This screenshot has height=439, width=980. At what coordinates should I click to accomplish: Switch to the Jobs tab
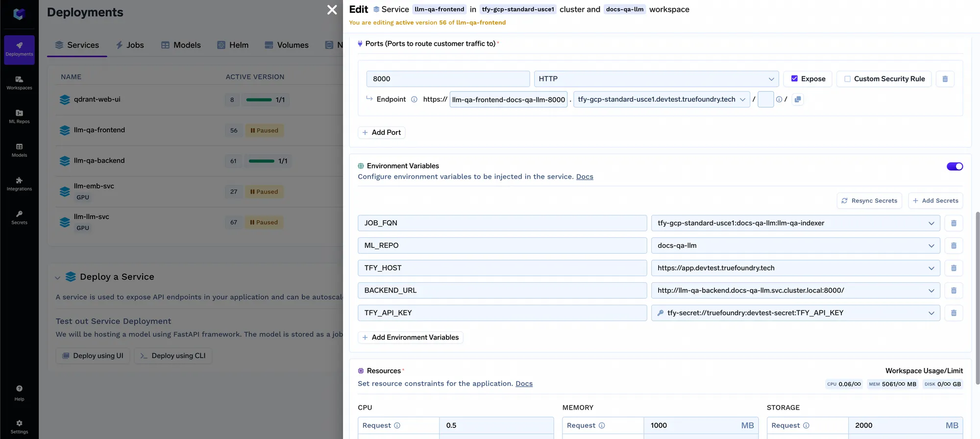pyautogui.click(x=130, y=45)
